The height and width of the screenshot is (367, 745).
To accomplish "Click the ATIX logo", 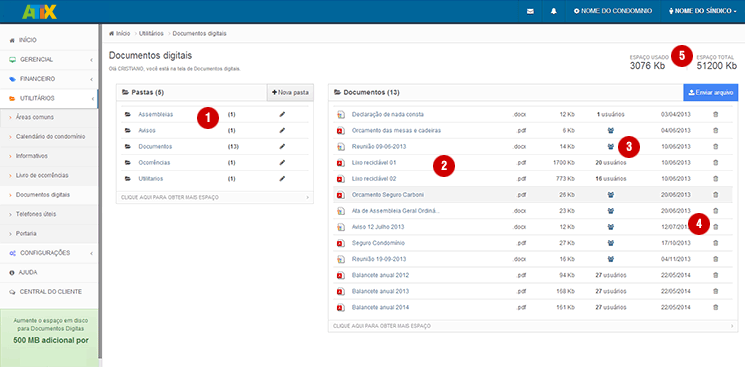I will click(x=39, y=11).
